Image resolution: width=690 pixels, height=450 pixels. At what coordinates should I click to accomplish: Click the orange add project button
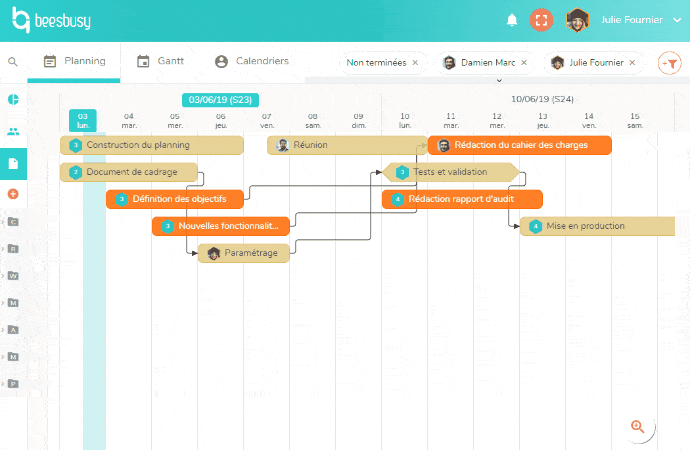[x=13, y=194]
